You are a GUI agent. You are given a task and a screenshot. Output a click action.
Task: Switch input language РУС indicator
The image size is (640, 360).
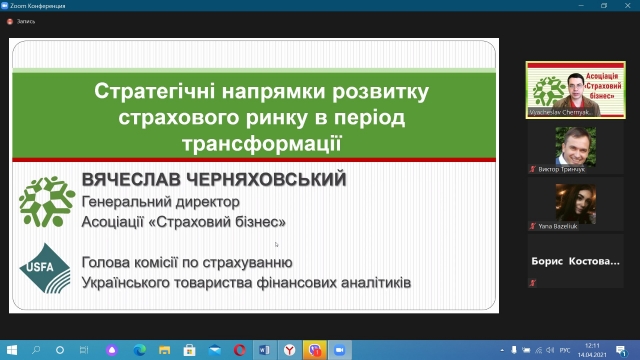point(565,350)
